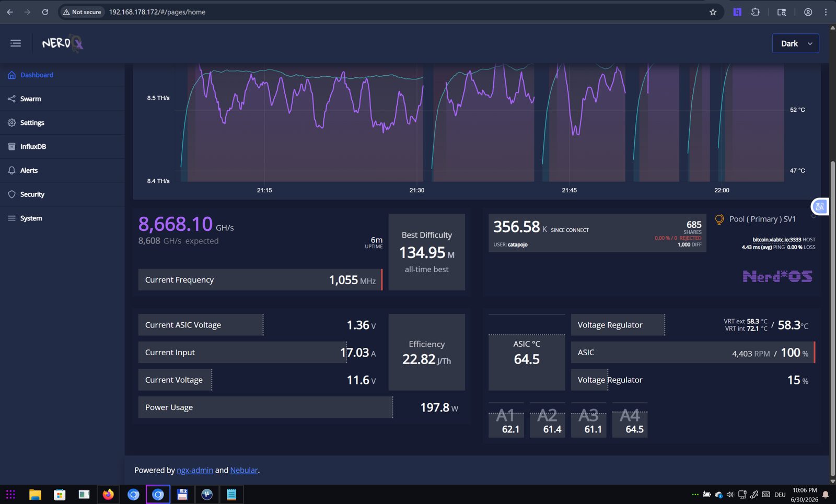The image size is (836, 504).
Task: Open the ngx-admin link
Action: pos(195,470)
